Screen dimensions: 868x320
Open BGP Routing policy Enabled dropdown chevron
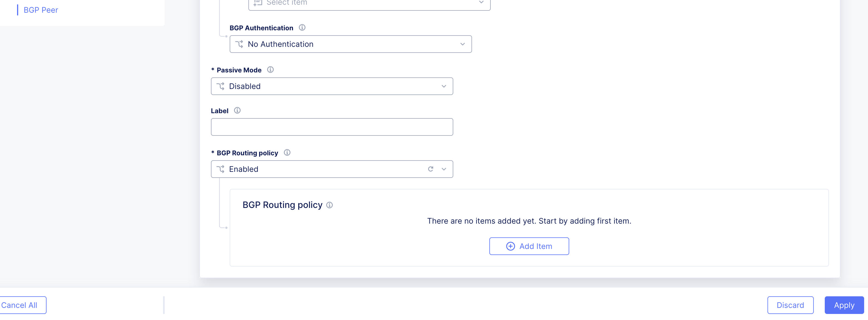[443, 169]
